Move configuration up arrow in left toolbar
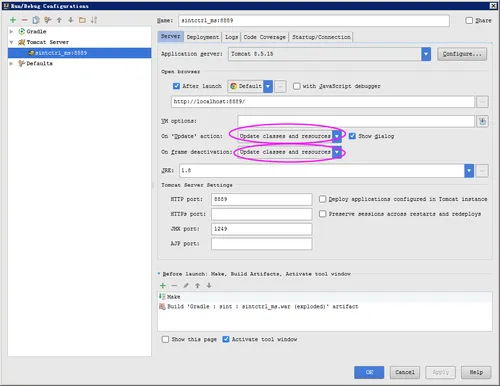Viewport: 500px width, 386px height. point(59,20)
